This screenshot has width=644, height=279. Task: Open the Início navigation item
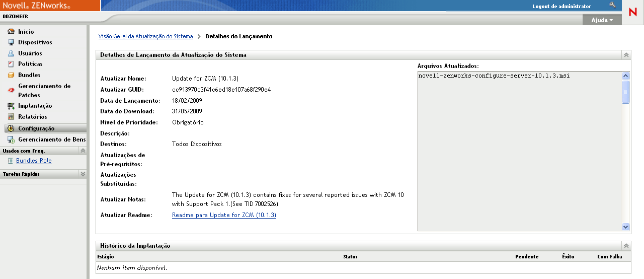coord(26,32)
